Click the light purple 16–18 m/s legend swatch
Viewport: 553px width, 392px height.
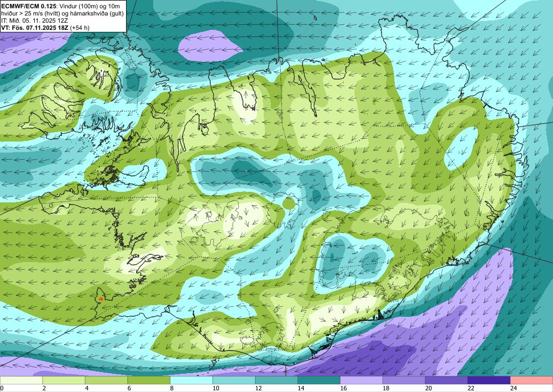tap(362, 380)
